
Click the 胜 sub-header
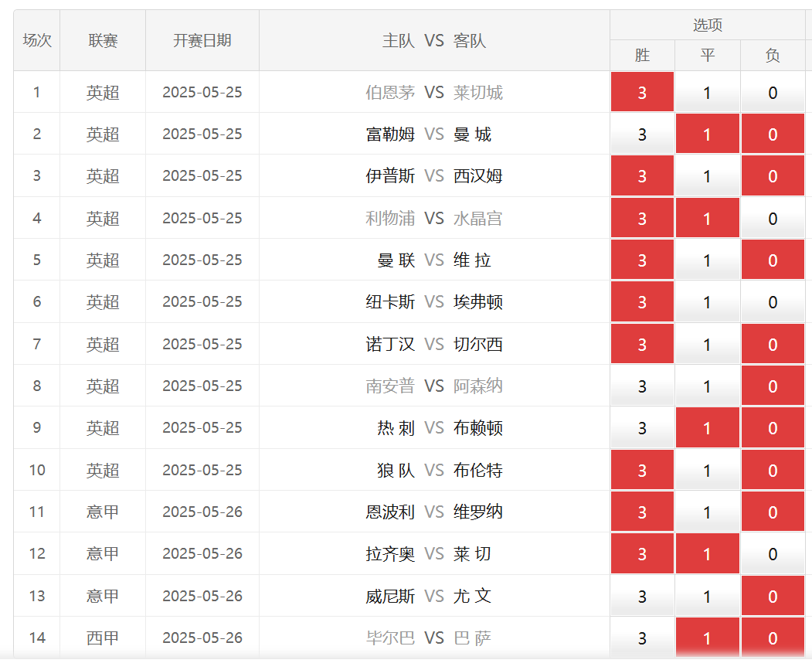click(x=642, y=55)
